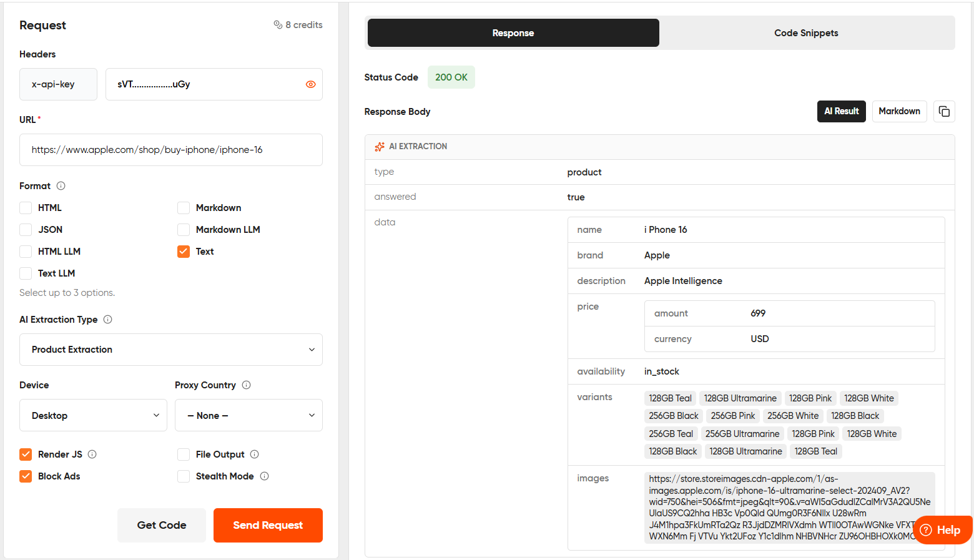Viewport: 974px width, 560px height.
Task: Click the 256GB White variant tag
Action: coord(793,416)
